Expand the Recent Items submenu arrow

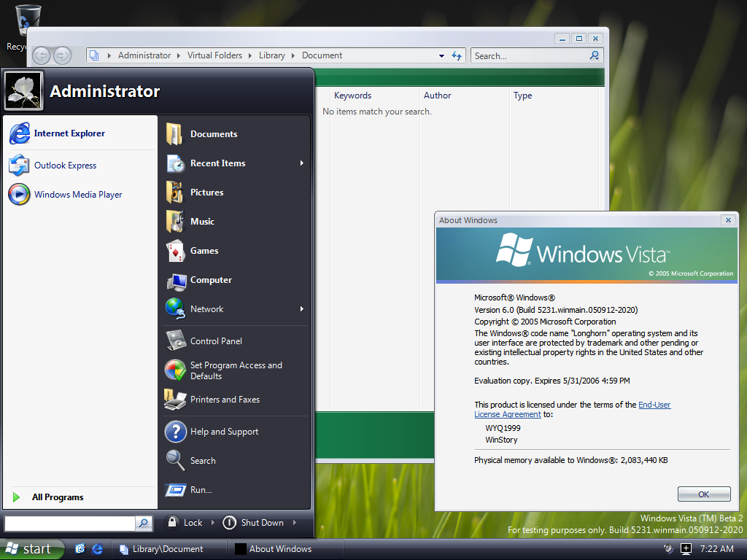click(301, 163)
